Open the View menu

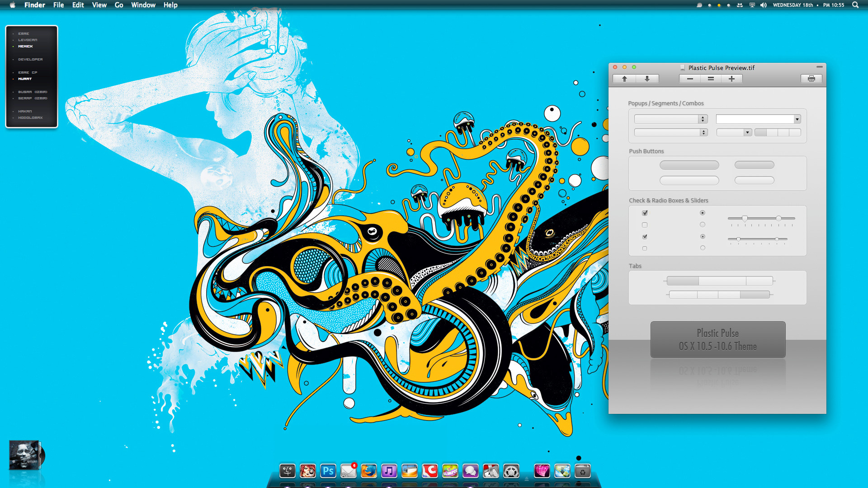pos(99,5)
